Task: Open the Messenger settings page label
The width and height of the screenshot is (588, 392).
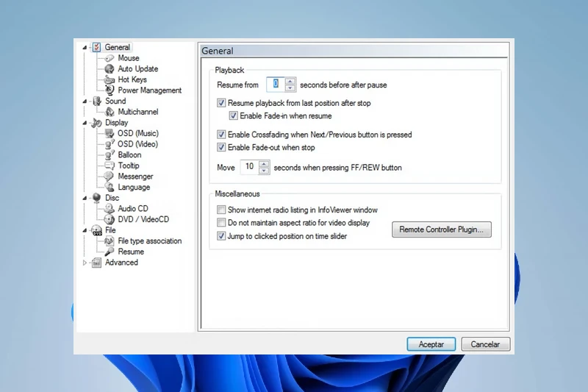Action: 135,177
